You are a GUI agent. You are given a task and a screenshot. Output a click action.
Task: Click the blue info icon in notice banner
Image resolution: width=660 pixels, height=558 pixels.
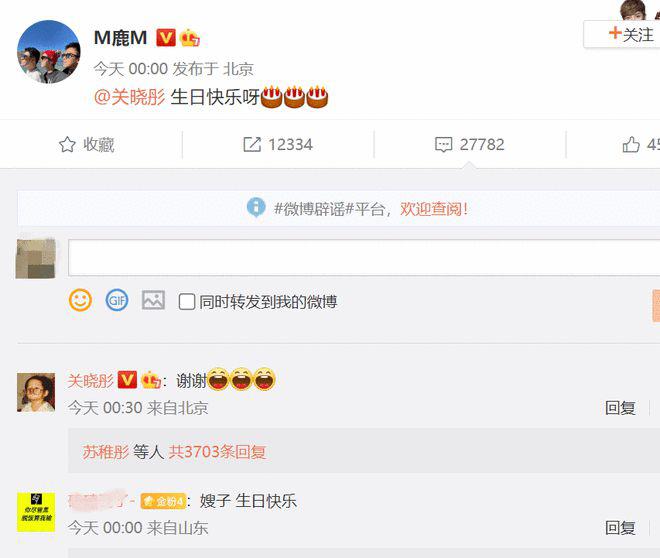(256, 207)
